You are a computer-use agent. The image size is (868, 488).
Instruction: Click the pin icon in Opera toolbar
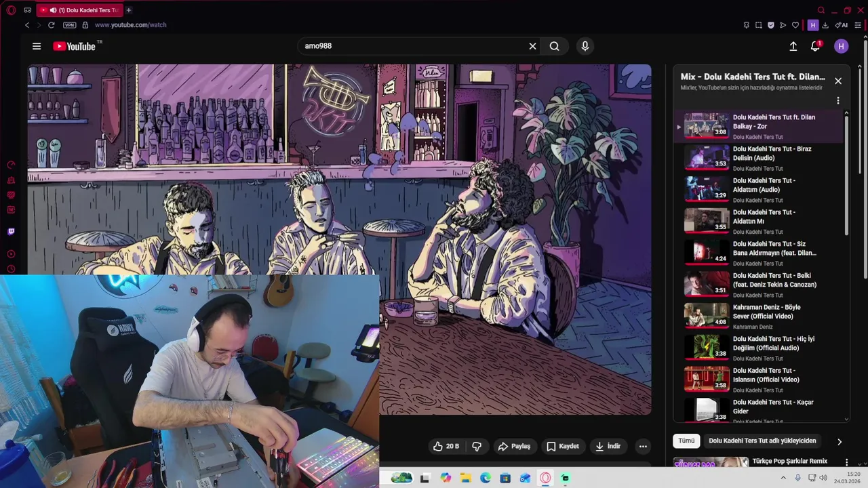pyautogui.click(x=747, y=25)
